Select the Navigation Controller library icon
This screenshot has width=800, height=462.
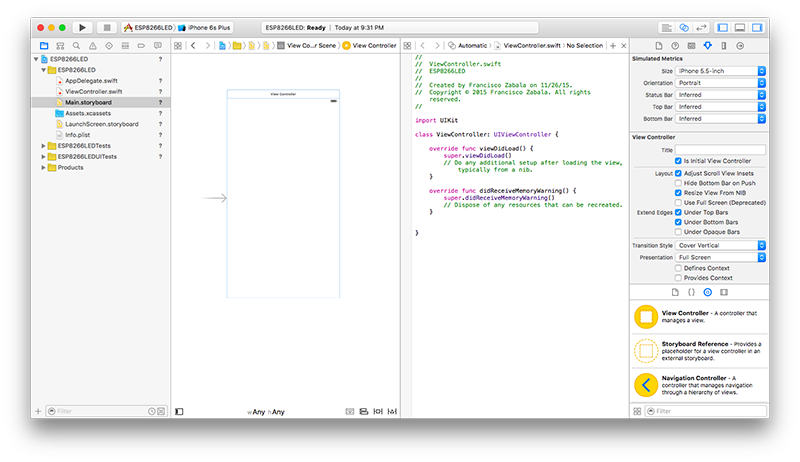(646, 384)
